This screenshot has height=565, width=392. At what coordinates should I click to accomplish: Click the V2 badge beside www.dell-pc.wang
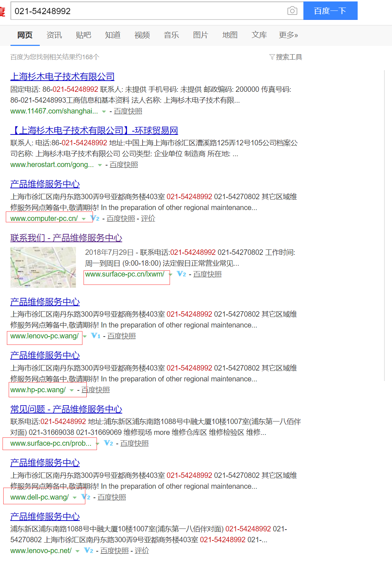(86, 497)
